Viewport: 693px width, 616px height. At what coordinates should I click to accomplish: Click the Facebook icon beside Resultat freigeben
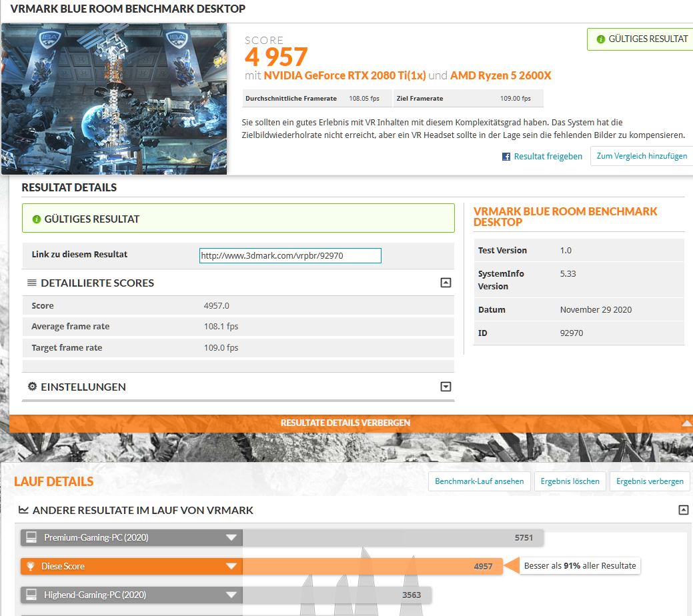point(506,157)
